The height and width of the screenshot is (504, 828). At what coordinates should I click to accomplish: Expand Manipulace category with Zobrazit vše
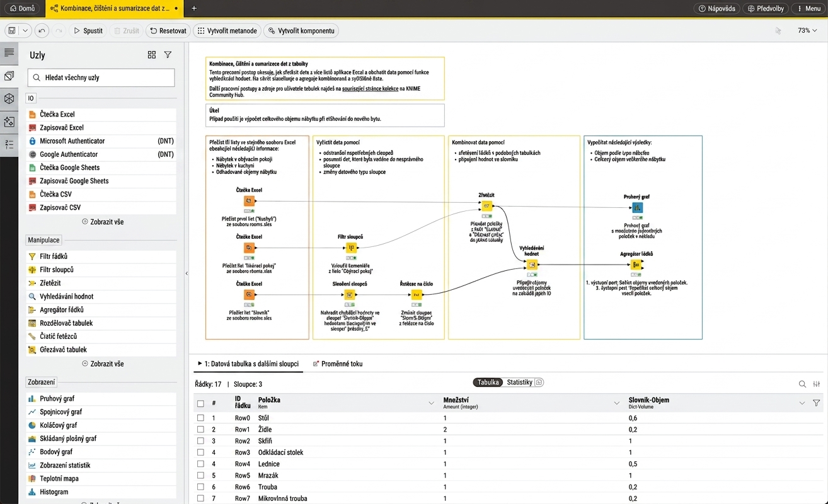point(103,364)
